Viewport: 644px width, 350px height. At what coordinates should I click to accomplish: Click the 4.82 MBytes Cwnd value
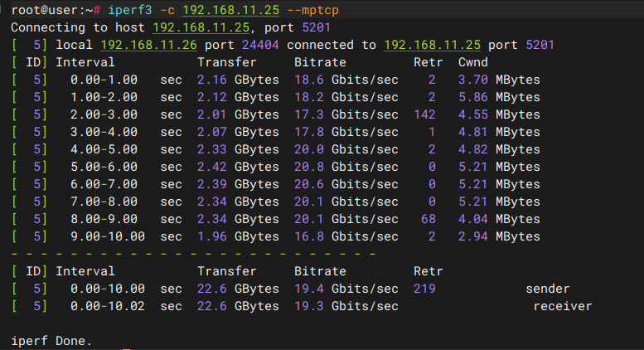click(499, 149)
